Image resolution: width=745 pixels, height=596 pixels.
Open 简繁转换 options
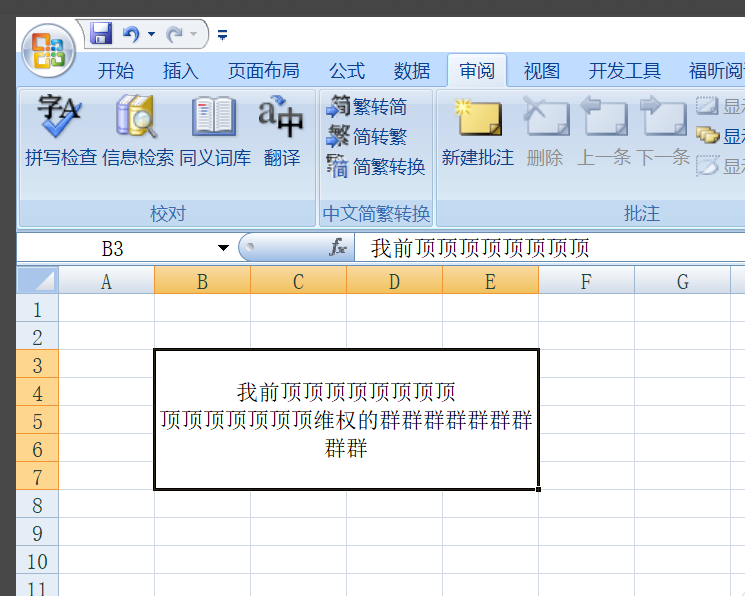click(375, 167)
